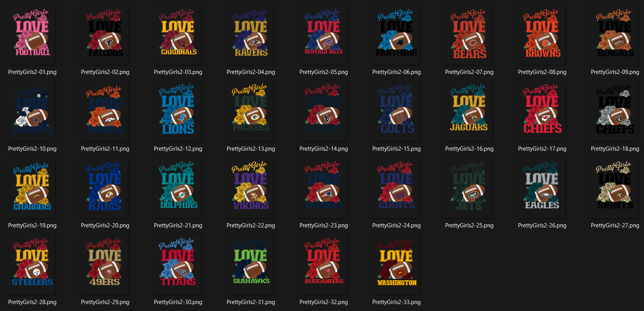Select the Seahawks design image
Image resolution: width=644 pixels, height=311 pixels.
point(251,264)
